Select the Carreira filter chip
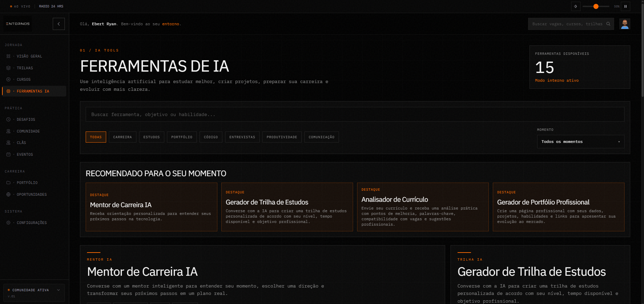Viewport: 644px width, 304px height. coord(123,137)
